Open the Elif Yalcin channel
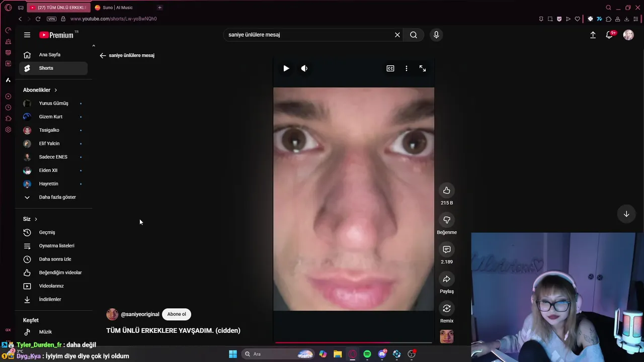 coord(53,144)
